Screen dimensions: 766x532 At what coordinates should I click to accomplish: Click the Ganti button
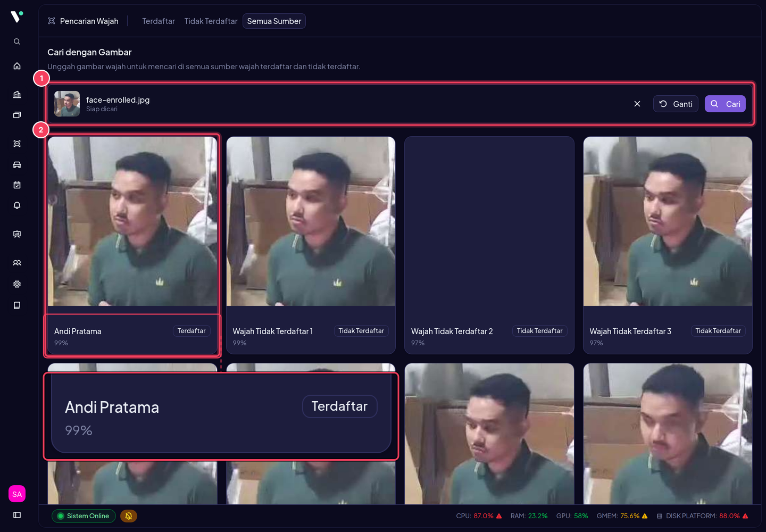click(x=676, y=104)
